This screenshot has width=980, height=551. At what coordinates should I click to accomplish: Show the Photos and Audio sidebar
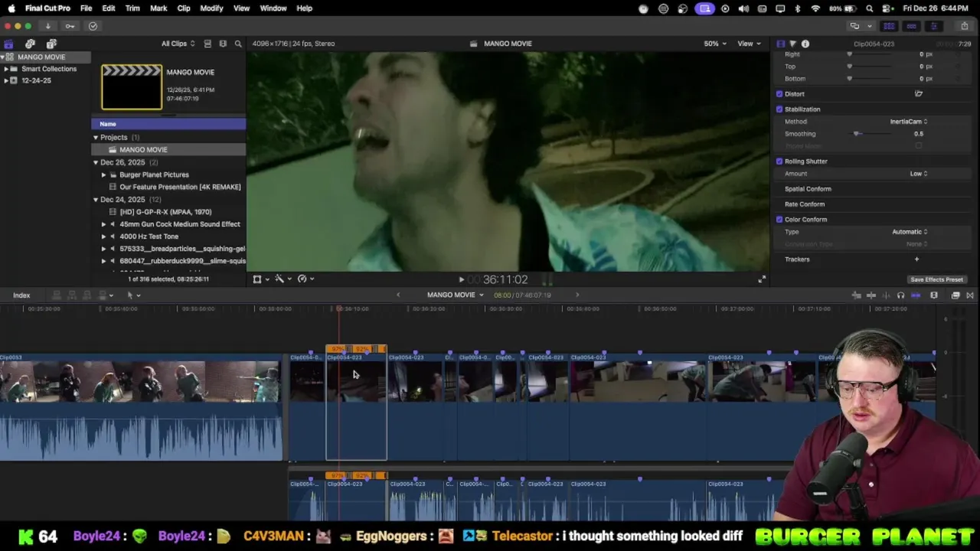(30, 44)
